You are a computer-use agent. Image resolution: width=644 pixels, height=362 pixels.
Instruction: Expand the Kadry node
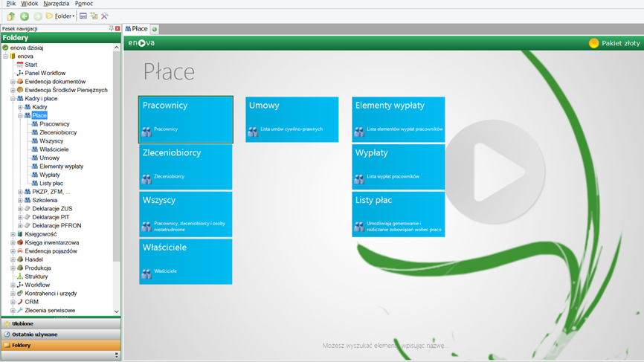point(21,107)
